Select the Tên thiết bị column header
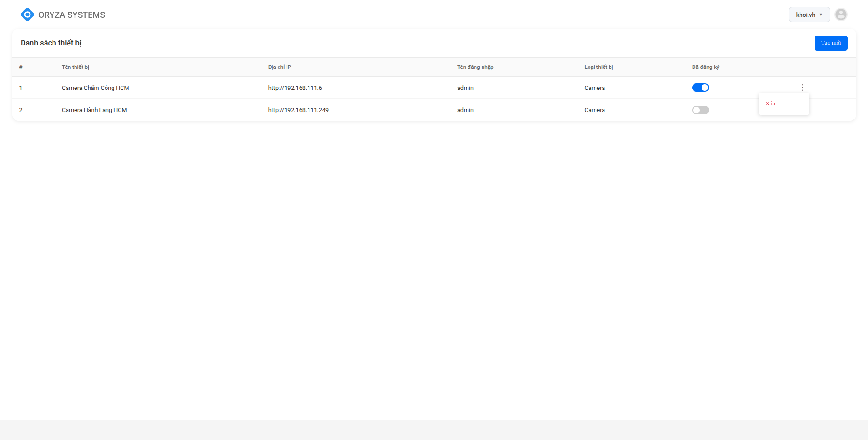868x440 pixels. (75, 67)
